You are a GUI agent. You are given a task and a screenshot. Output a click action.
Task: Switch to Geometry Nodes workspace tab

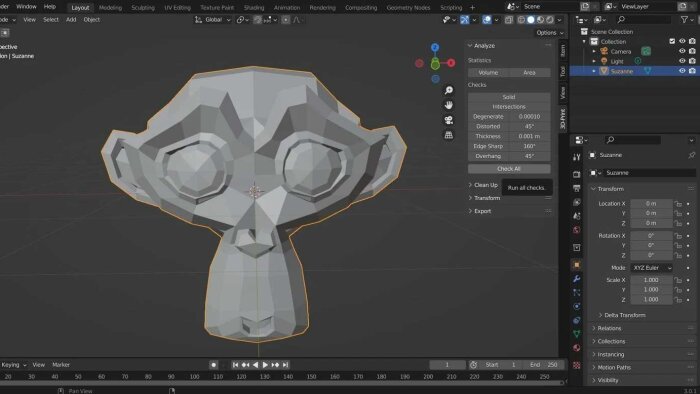click(408, 8)
